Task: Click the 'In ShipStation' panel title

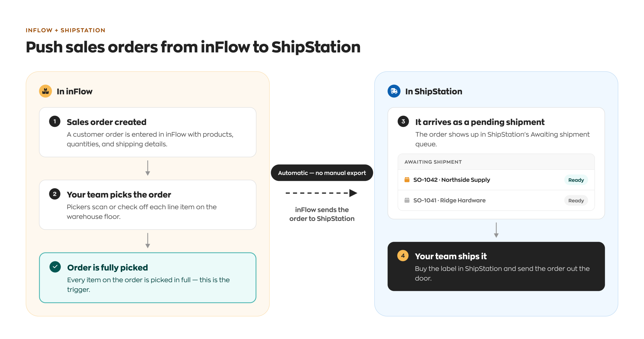Action: pyautogui.click(x=434, y=91)
